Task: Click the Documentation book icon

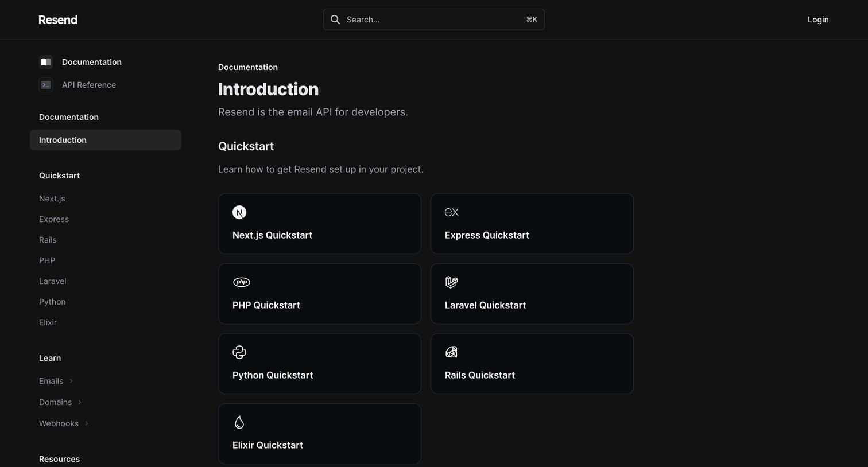Action: tap(46, 62)
